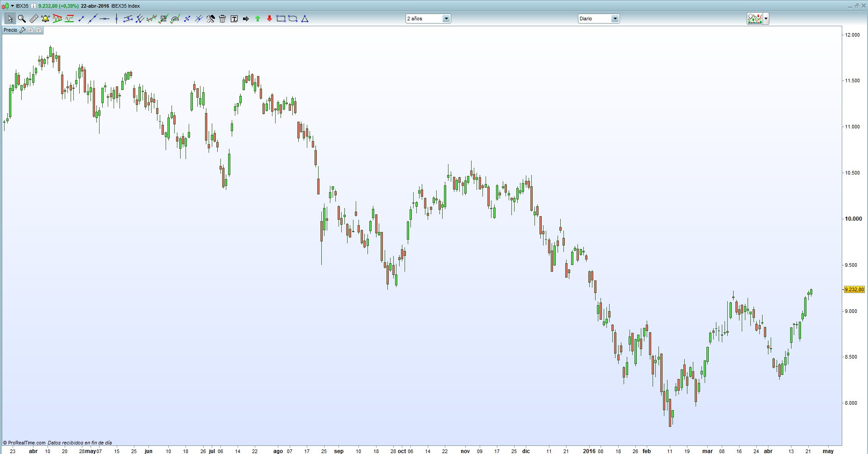Viewport: 868px width, 454px height.
Task: Click the '22-abr-2016' date in title bar
Action: tap(95, 6)
